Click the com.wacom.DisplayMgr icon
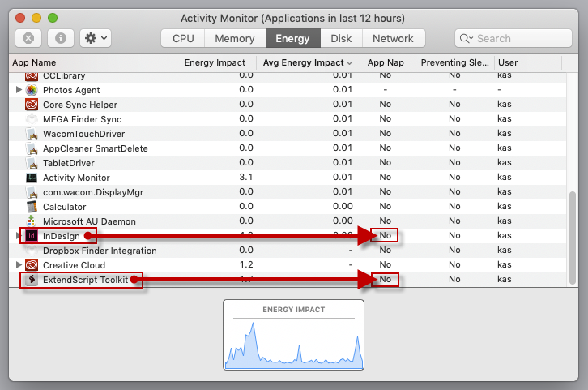Screen dimensions: 588x390 (x=32, y=192)
